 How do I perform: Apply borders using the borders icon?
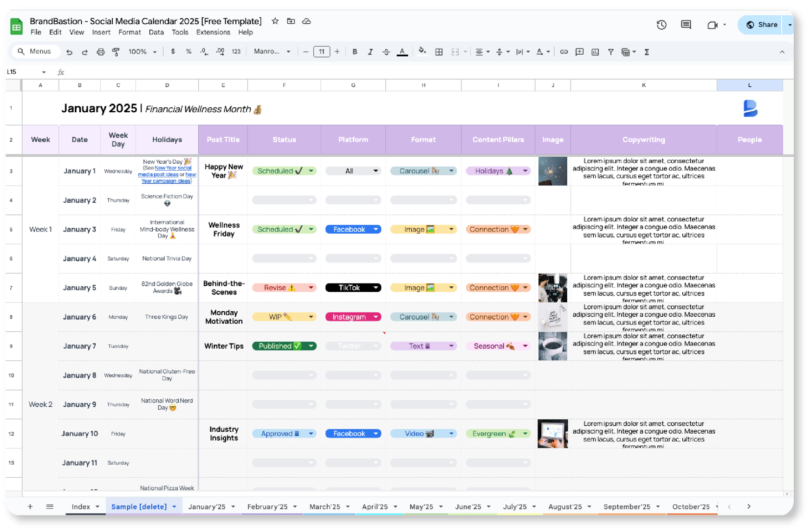[x=439, y=51]
